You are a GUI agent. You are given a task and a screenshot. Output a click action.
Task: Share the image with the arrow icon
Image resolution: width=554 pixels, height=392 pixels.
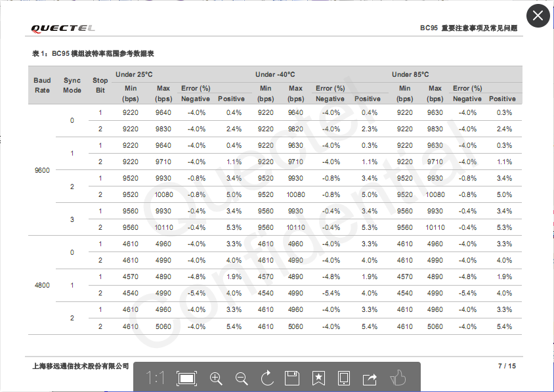(x=370, y=379)
